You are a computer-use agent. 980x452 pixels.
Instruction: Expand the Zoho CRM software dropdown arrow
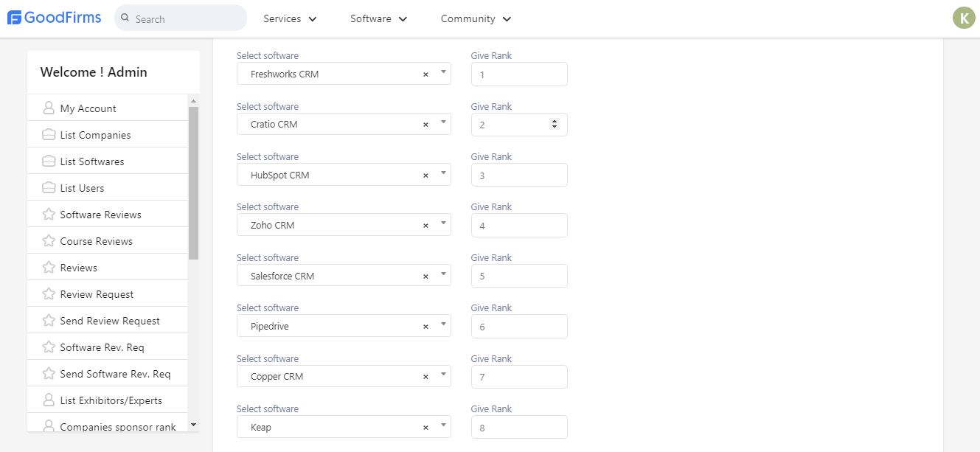click(x=443, y=223)
